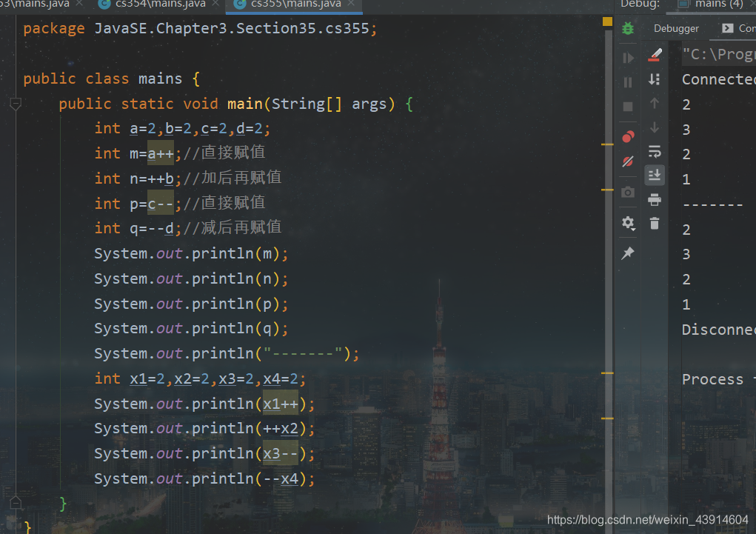This screenshot has height=534, width=756.
Task: Click the red eraser highlight icon in console toolbar
Action: coord(655,55)
